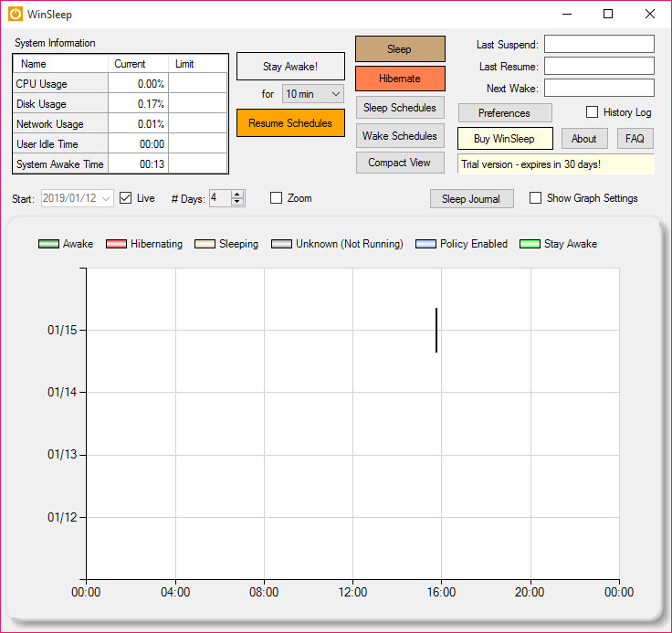Screen dimensions: 672x633
Task: Click the orange Hibernate button
Action: (400, 79)
